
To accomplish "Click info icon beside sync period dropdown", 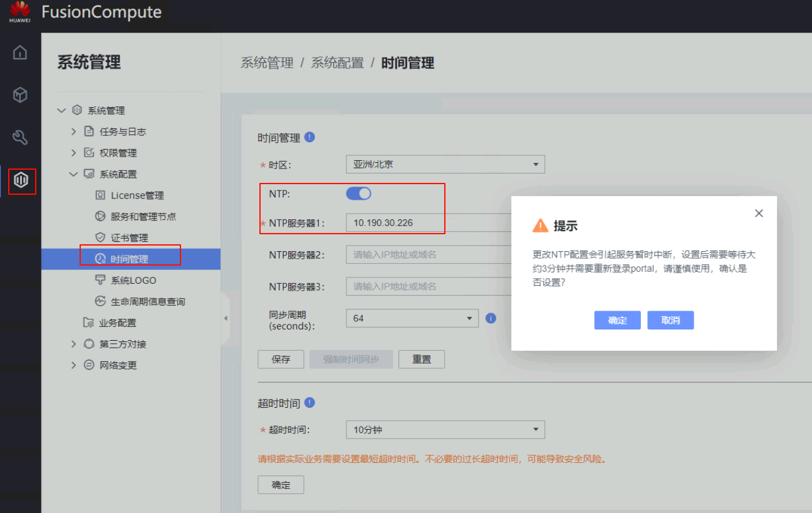I will tap(491, 318).
